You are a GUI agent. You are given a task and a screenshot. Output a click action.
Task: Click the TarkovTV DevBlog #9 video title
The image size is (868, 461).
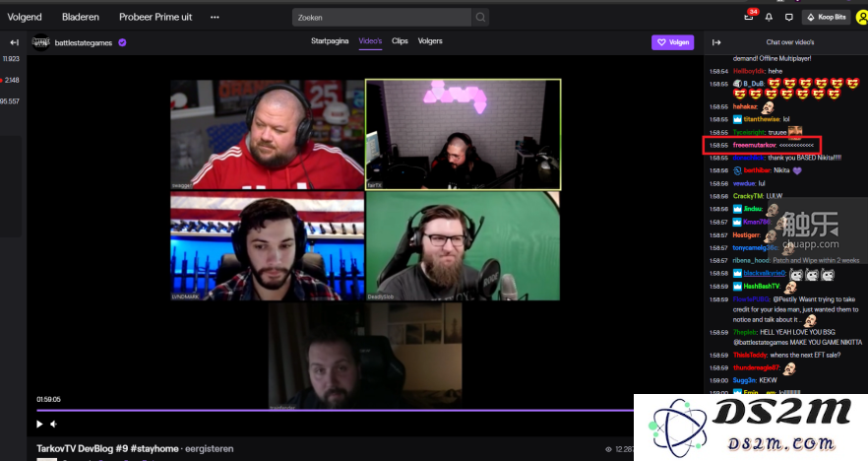107,449
